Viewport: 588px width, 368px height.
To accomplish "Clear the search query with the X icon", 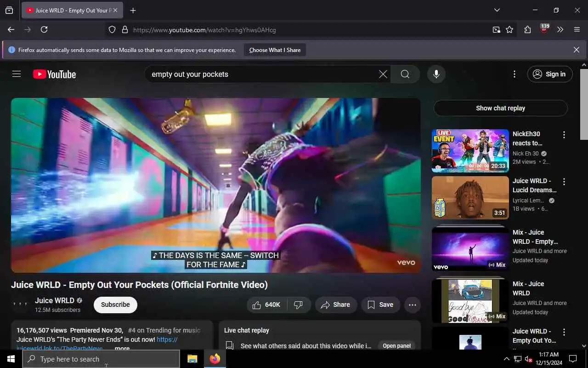I will (383, 74).
